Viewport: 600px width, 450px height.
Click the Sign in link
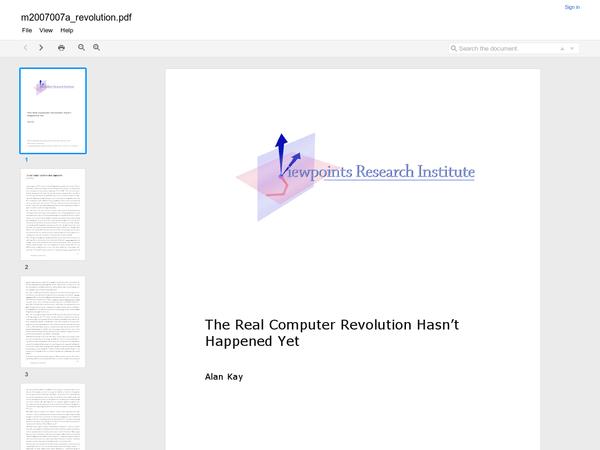click(572, 7)
